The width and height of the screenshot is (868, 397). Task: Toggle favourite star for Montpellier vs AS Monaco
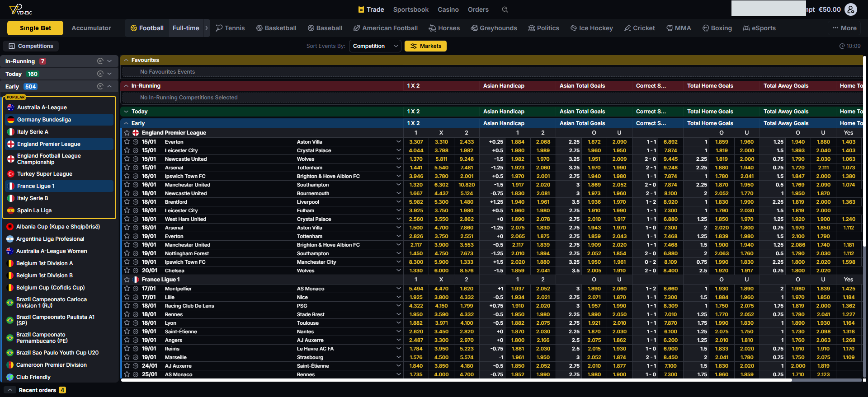click(127, 289)
